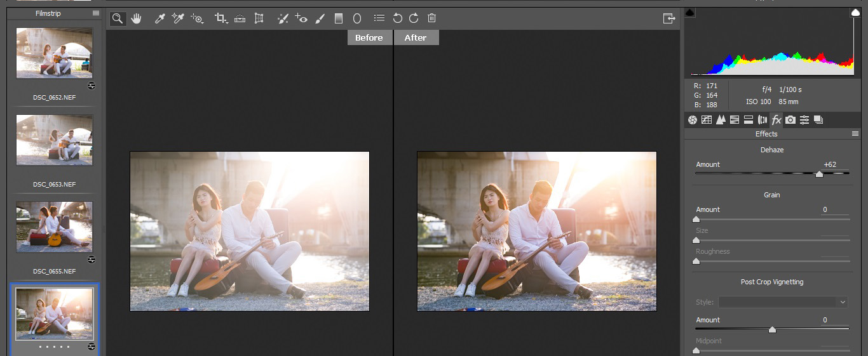This screenshot has height=356, width=868.
Task: Click the trash icon to mark for deletion
Action: point(432,18)
